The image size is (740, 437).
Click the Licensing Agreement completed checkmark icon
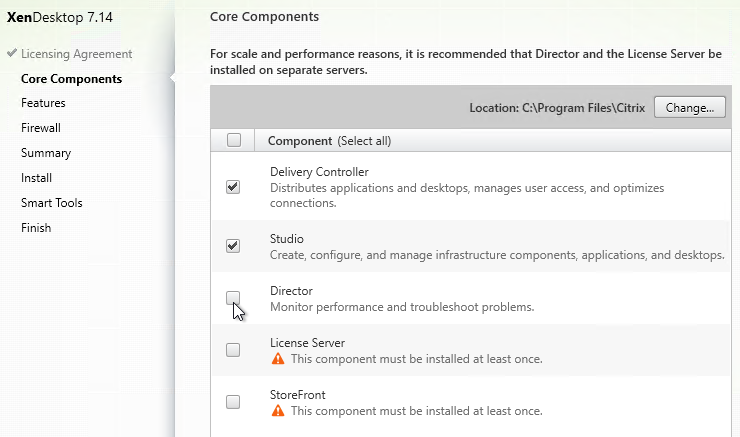pos(12,53)
